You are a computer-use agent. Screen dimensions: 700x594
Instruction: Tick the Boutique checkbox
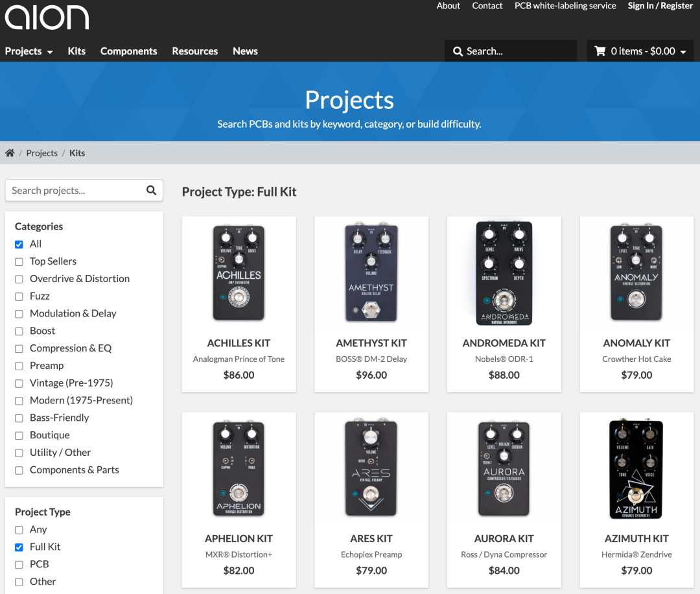[19, 436]
